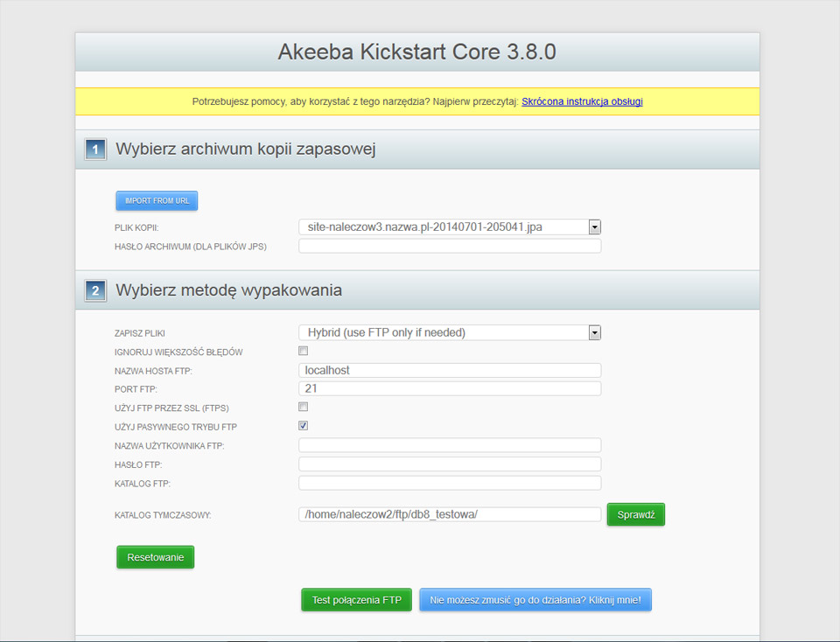The width and height of the screenshot is (840, 642).
Task: Click the Hasło FTP input field
Action: tap(450, 464)
